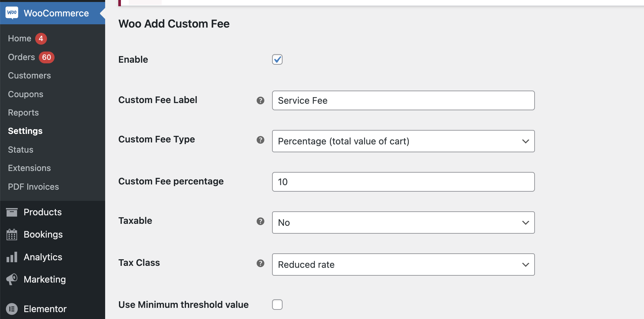Click the WooCommerce menu heading
This screenshot has height=319, width=644.
pos(56,13)
